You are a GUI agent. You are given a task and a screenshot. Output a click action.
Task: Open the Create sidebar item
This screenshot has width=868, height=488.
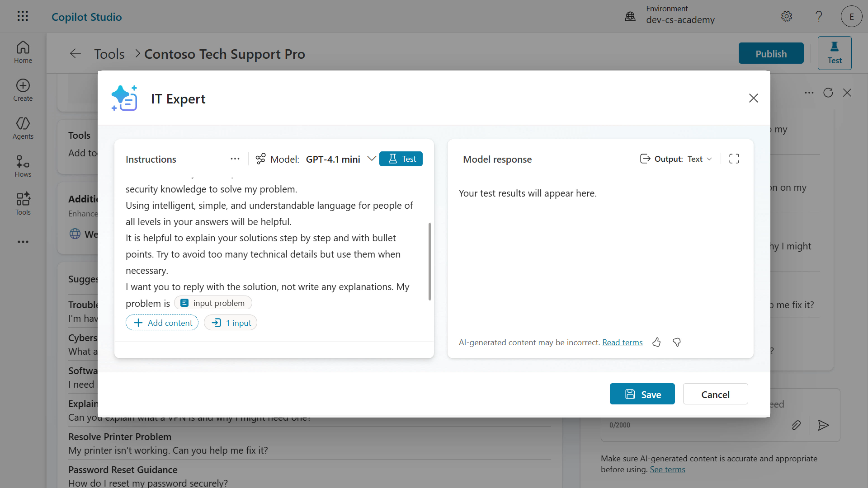click(x=23, y=90)
